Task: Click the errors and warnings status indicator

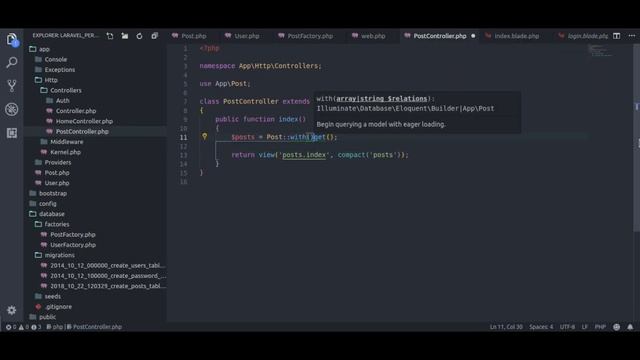Action: point(23,327)
